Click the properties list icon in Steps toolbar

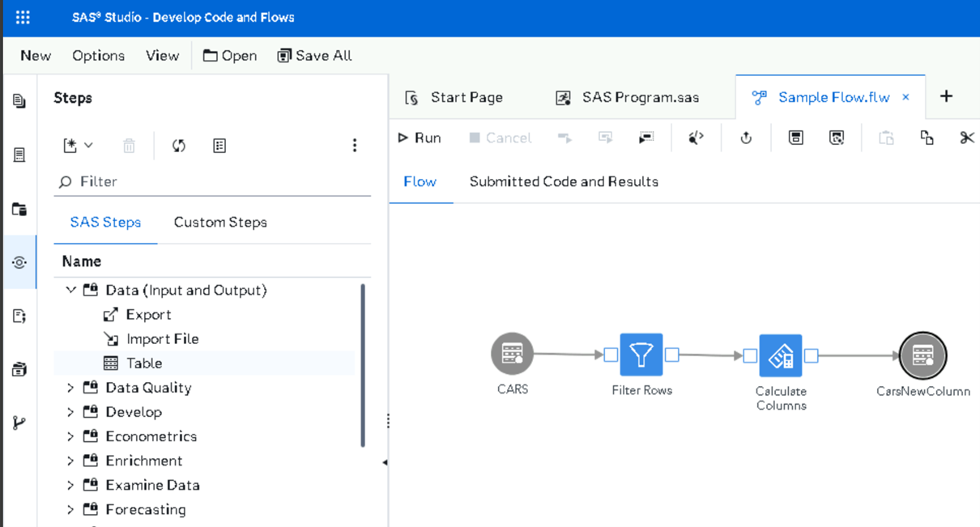click(x=219, y=146)
